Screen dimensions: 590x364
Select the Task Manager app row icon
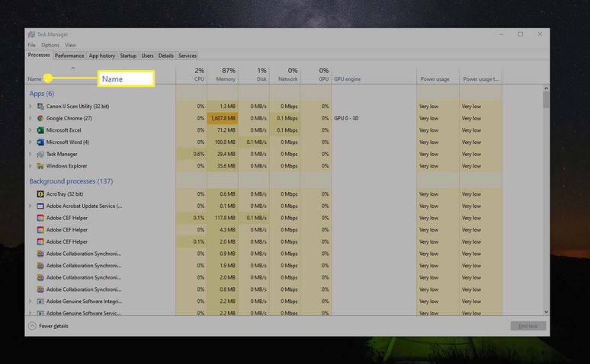(40, 154)
